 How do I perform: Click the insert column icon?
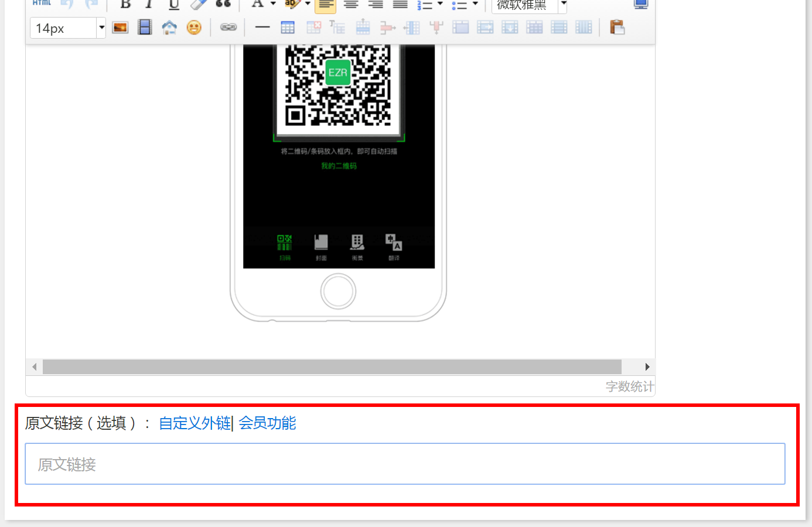(412, 27)
